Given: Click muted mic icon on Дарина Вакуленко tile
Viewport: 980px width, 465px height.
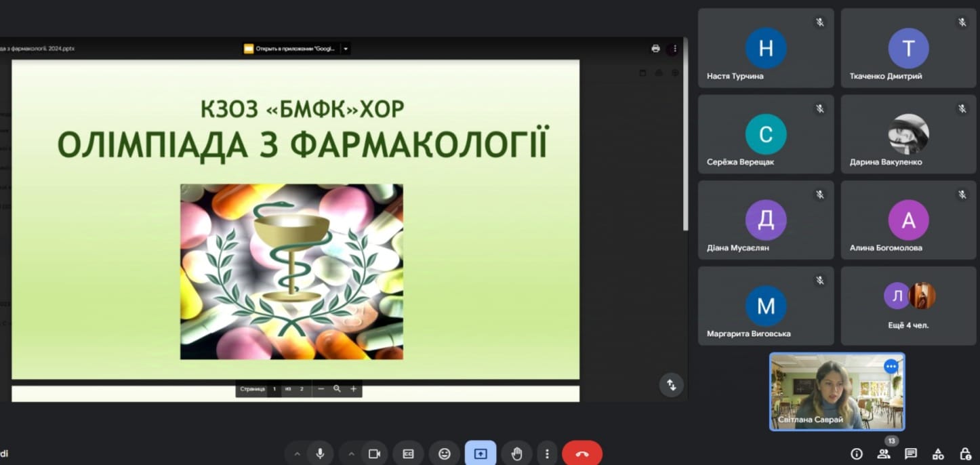Looking at the screenshot, I should [962, 108].
